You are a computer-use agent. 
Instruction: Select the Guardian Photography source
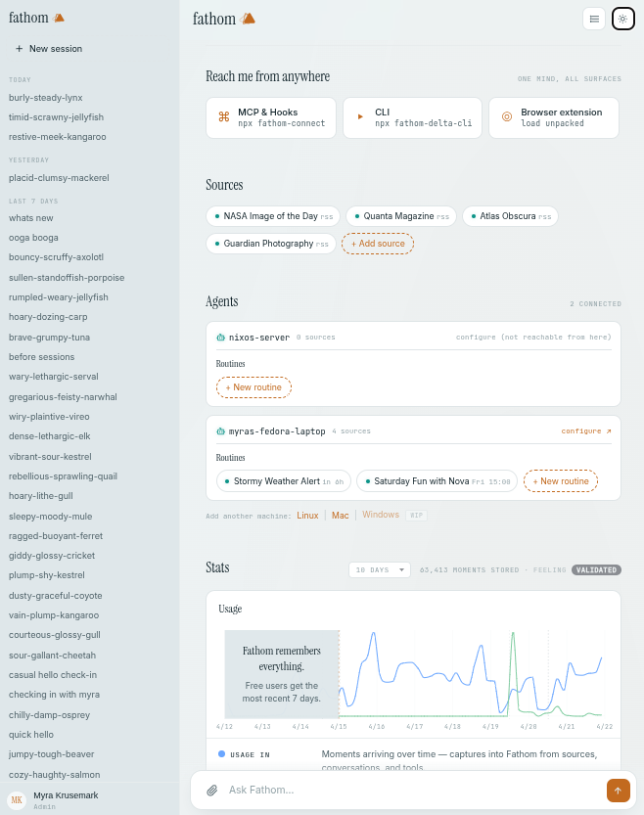tap(271, 244)
